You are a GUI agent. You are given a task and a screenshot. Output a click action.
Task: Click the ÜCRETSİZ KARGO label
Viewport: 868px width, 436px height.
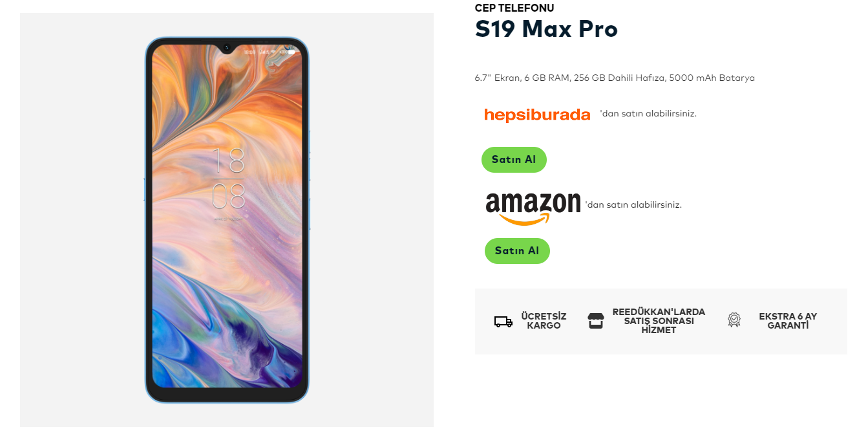[x=544, y=321]
